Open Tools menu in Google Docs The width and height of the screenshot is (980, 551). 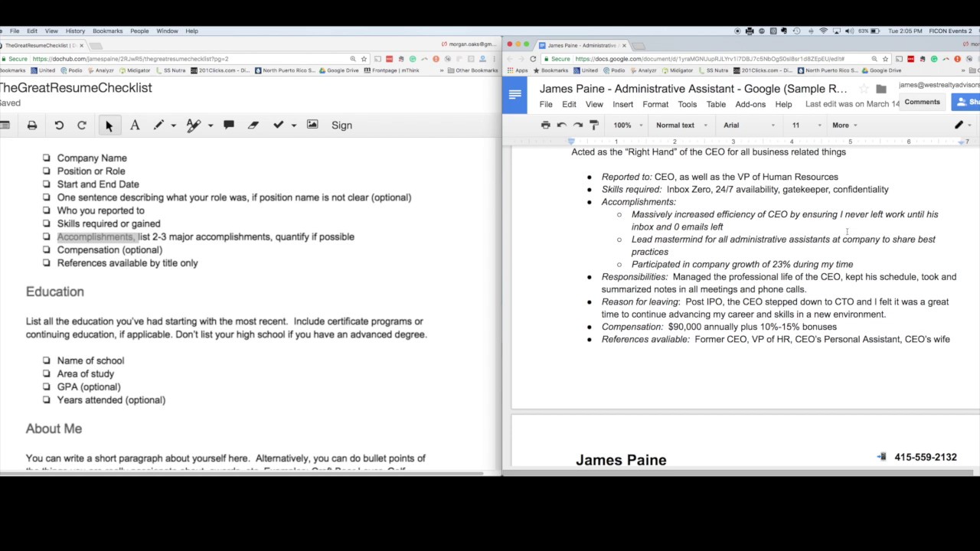tap(688, 105)
